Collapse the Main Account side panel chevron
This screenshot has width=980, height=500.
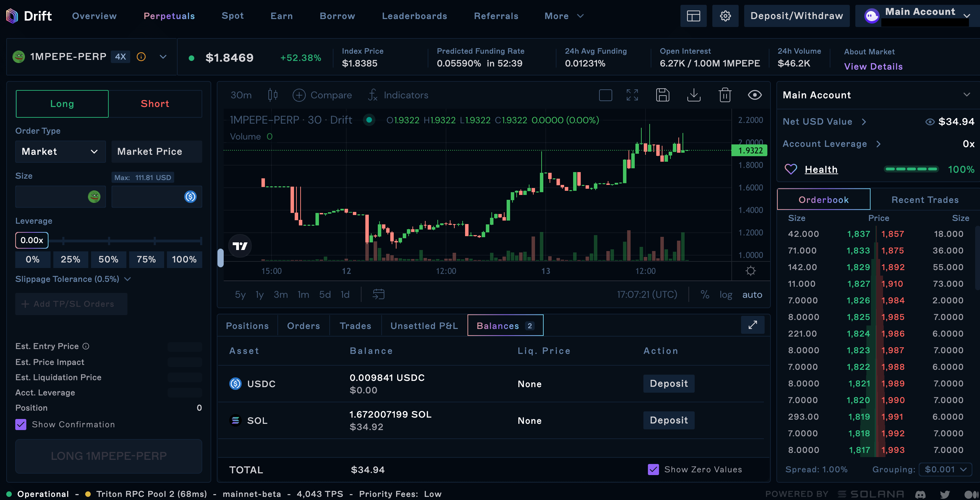pyautogui.click(x=966, y=95)
